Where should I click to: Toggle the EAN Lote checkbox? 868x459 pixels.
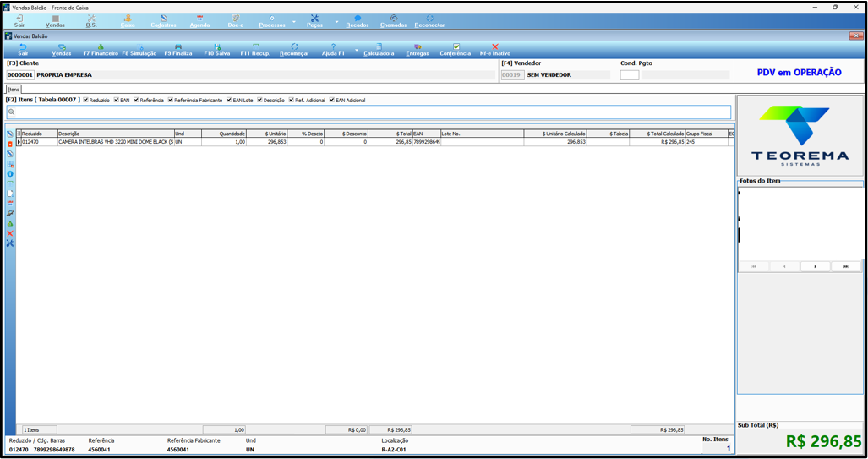click(229, 101)
